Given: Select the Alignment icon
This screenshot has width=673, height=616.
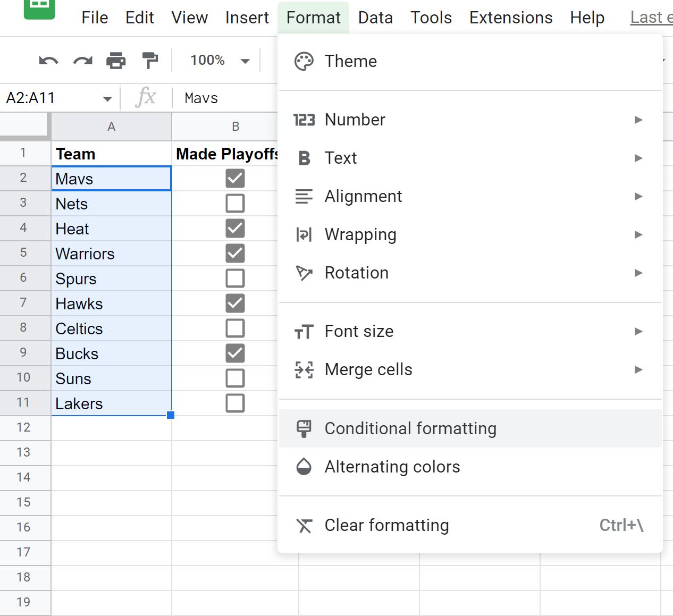Looking at the screenshot, I should [x=304, y=196].
